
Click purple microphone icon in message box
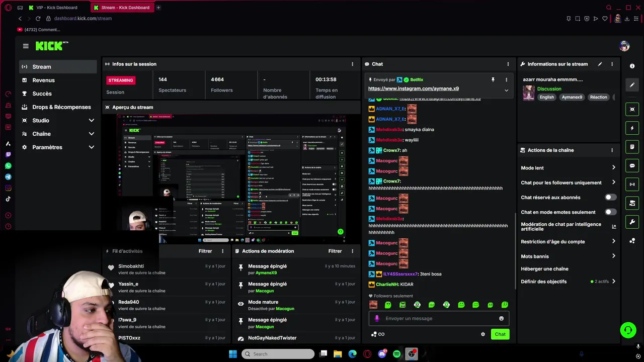377,318
